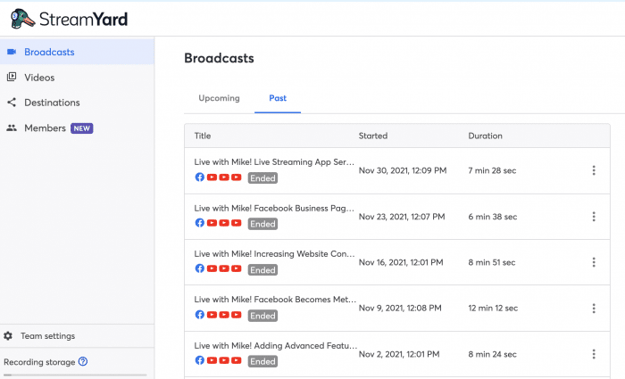Open Members in the sidebar
The image size is (625, 379).
coord(77,128)
